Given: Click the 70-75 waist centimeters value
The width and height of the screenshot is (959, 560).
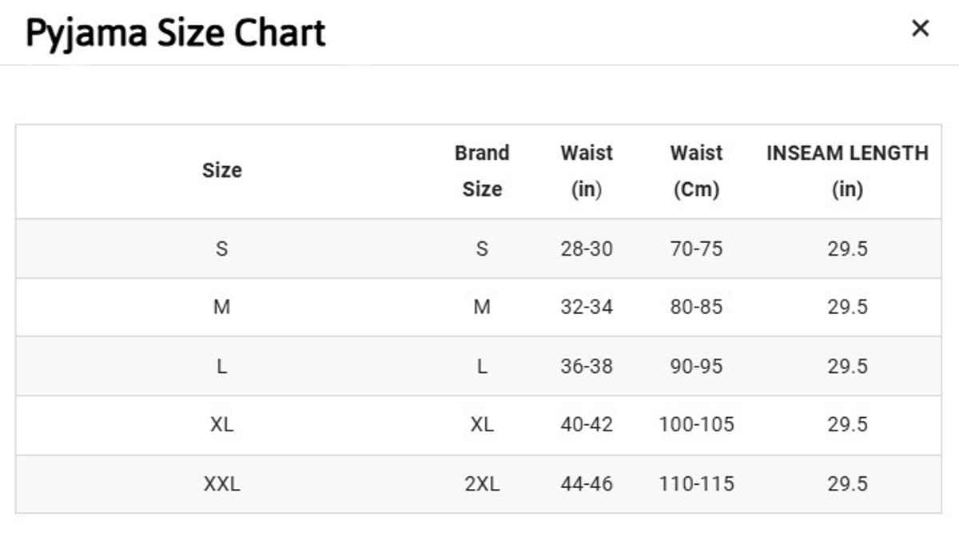Looking at the screenshot, I should 696,248.
